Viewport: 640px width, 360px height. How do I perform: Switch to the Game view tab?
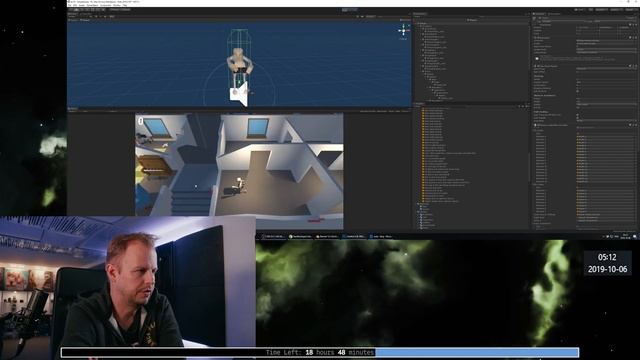73,109
